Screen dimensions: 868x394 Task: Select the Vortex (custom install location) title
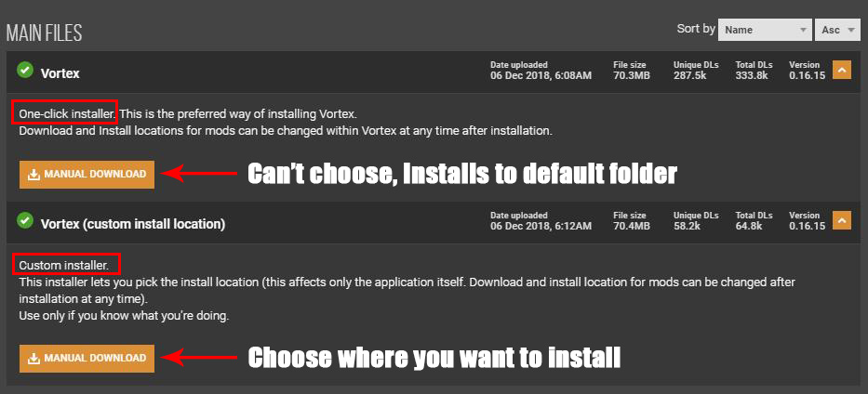pos(133,224)
